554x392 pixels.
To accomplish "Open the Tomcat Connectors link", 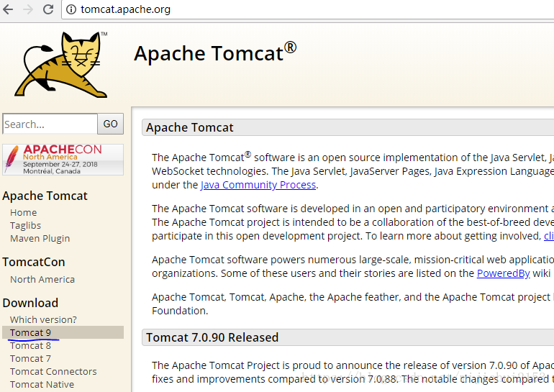I will point(53,372).
